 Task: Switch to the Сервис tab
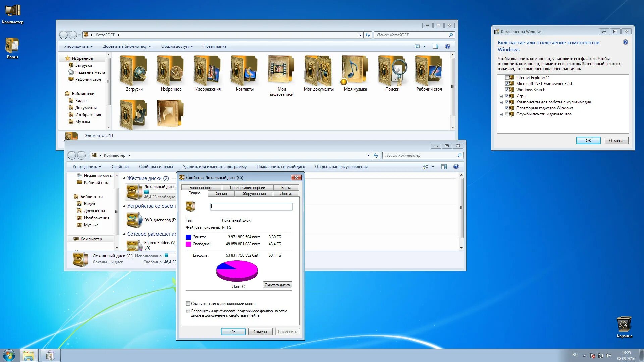[x=221, y=194]
